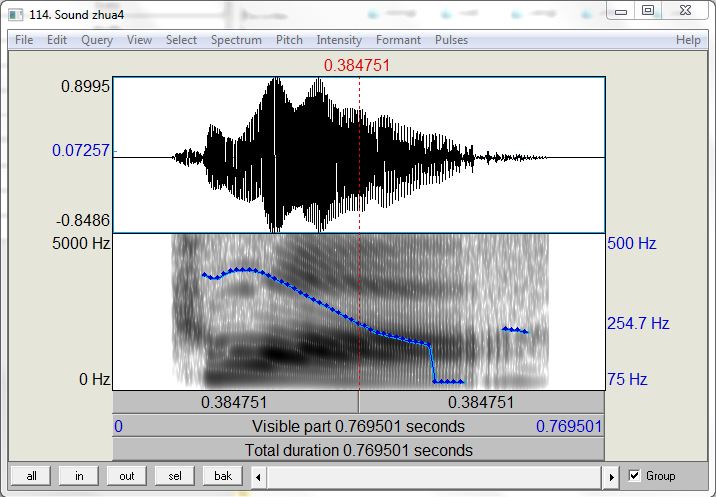Click the 0.07257 amplitude cursor label

click(x=81, y=150)
